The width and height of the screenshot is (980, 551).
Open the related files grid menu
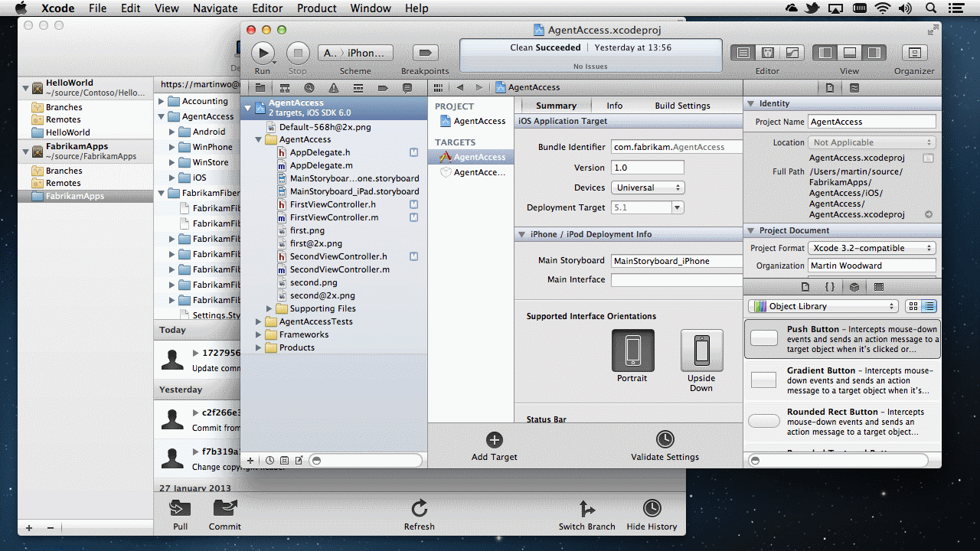coord(439,88)
